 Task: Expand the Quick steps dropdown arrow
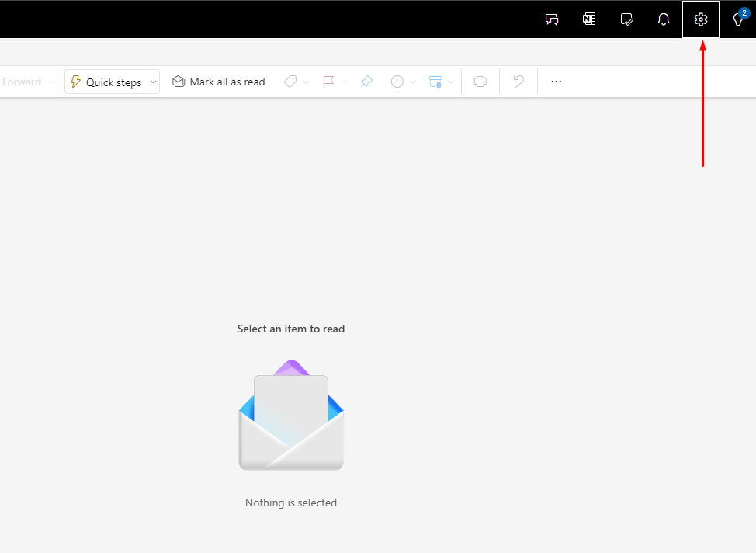coord(153,82)
